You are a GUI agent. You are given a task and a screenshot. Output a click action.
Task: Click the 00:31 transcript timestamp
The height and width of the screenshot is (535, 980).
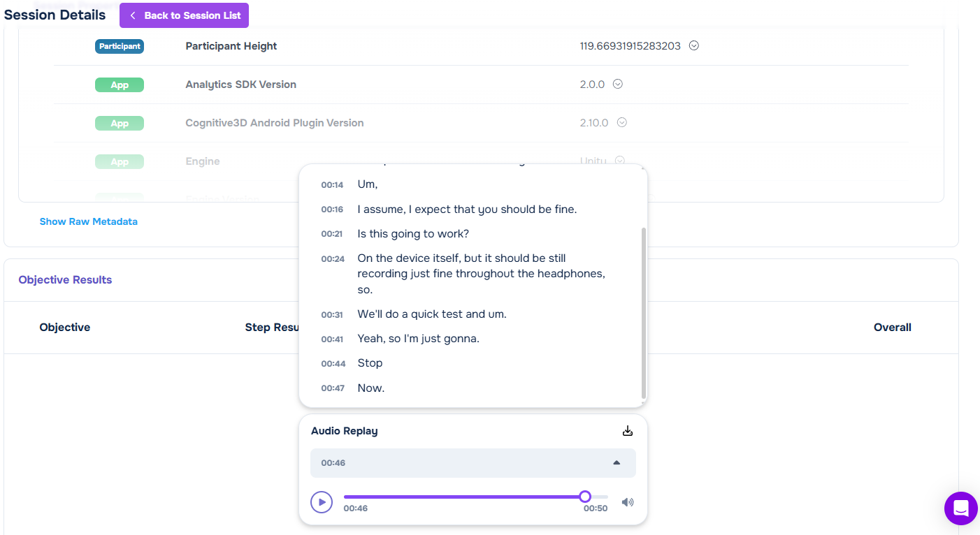click(x=332, y=315)
